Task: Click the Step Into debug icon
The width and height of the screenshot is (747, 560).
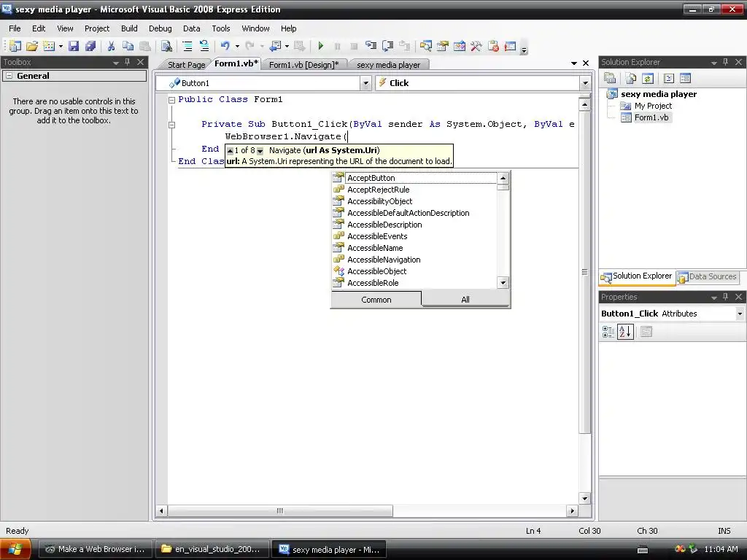Action: coord(371,46)
